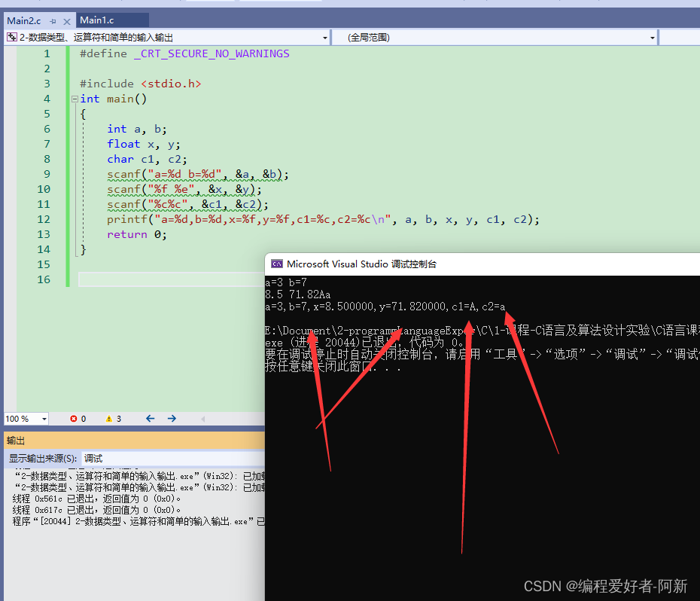
Task: Click the 'return 0;' statement
Action: [x=136, y=234]
